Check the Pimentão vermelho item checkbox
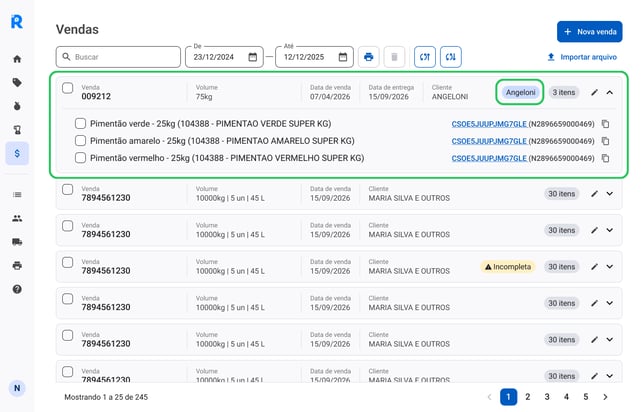644x412 pixels. tap(80, 158)
